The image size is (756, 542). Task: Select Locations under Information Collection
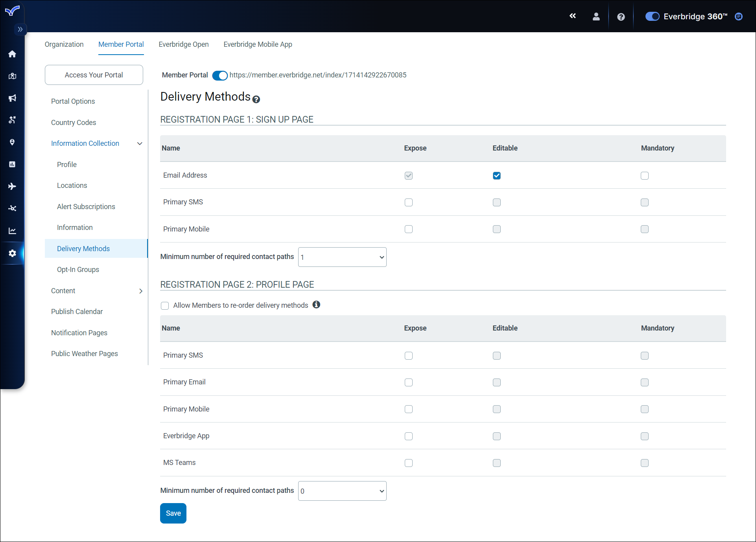tap(72, 186)
